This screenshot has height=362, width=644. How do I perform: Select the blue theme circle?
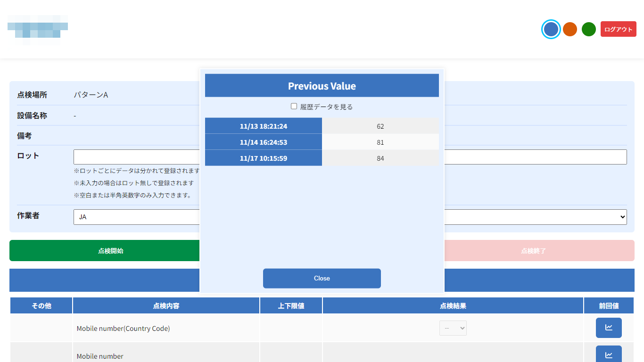pos(551,29)
